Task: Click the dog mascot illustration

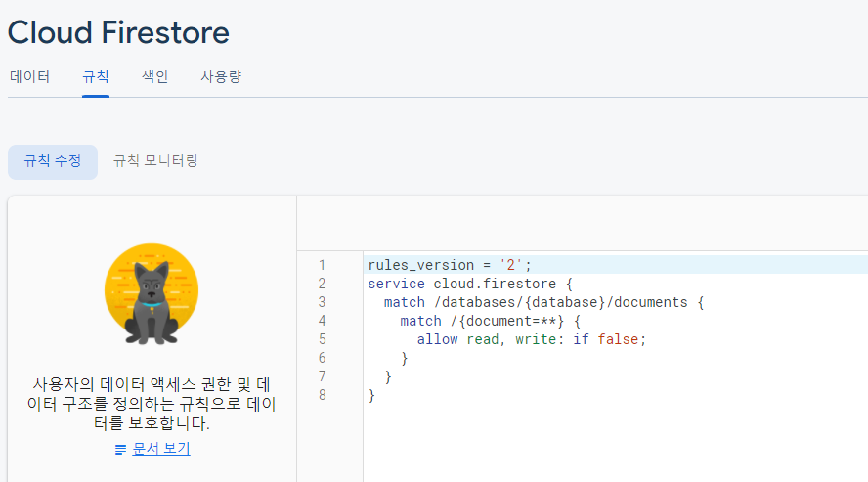Action: point(152,294)
